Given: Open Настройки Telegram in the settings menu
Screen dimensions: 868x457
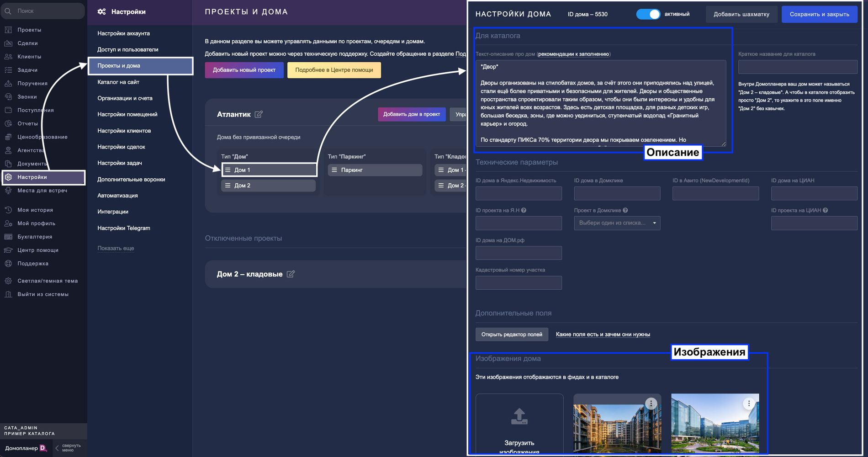Looking at the screenshot, I should point(124,228).
